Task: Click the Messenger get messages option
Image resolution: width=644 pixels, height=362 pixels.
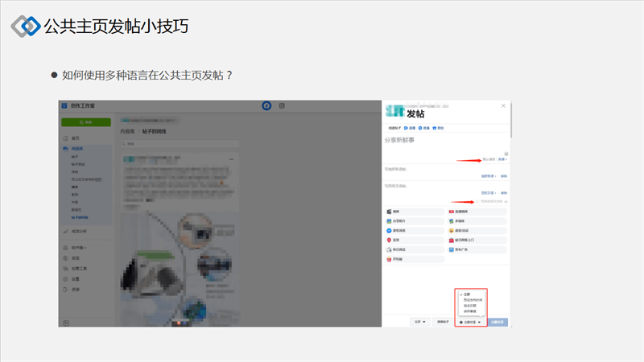Action: click(415, 231)
